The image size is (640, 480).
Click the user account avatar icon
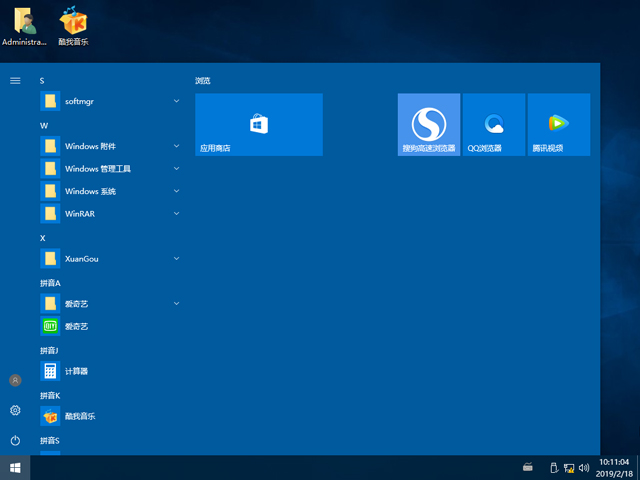tap(15, 380)
